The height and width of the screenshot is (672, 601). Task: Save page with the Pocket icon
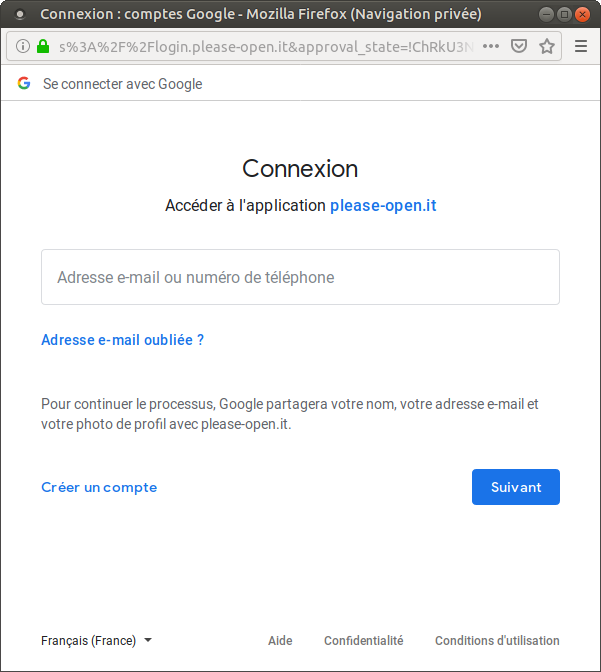(519, 46)
